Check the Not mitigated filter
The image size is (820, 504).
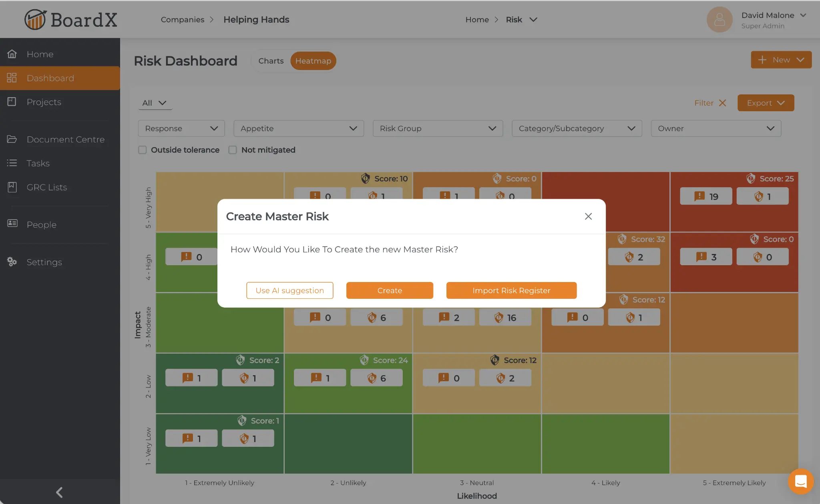(233, 150)
